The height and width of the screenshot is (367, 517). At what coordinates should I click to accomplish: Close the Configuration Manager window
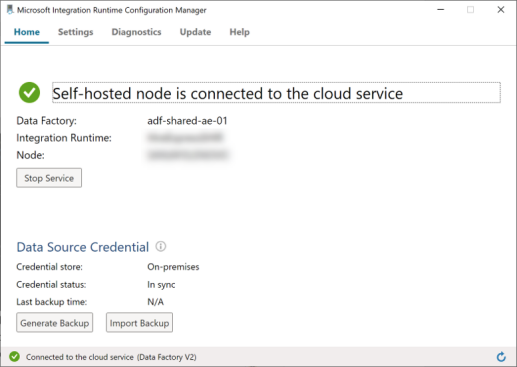501,10
